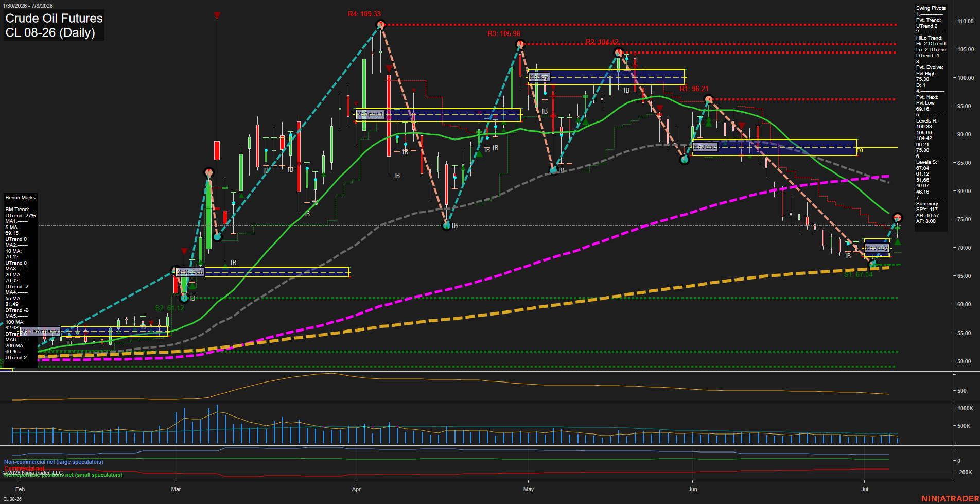The width and height of the screenshot is (980, 504).
Task: Click 'HiLo Trend:' in Swing Pivots panel
Action: [x=929, y=38]
